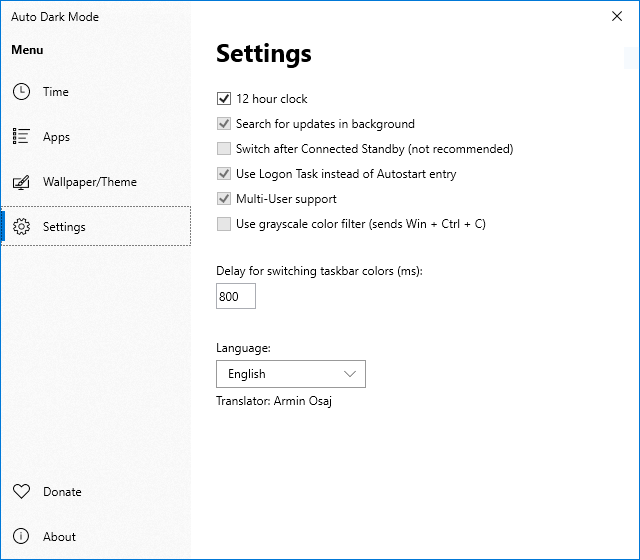Click the Language dropdown chevron arrow

pyautogui.click(x=350, y=374)
